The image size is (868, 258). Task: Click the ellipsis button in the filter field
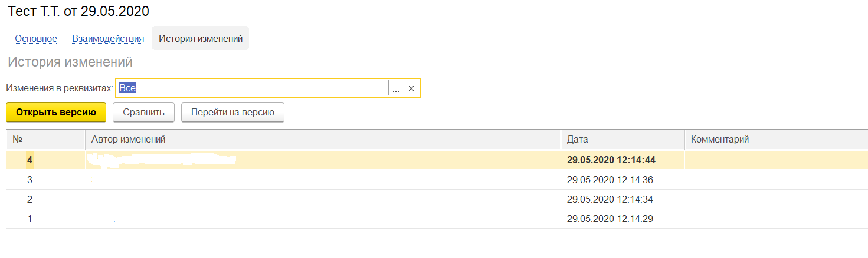pos(396,88)
